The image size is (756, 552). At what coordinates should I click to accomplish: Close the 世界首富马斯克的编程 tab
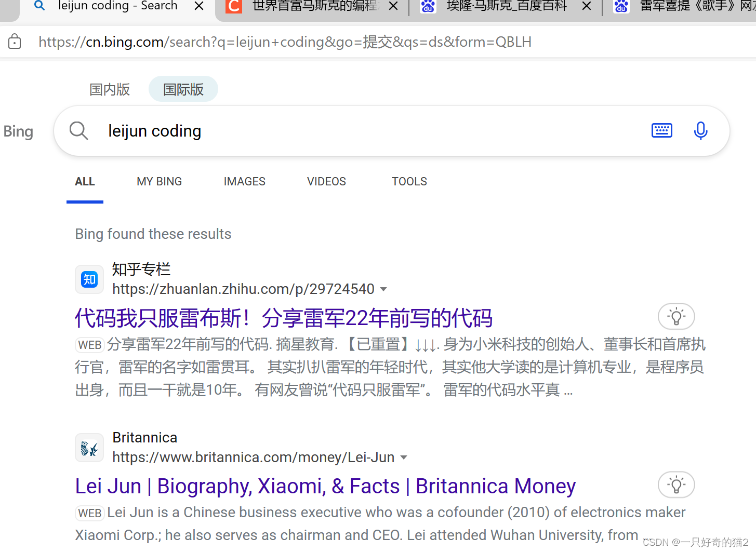click(393, 6)
